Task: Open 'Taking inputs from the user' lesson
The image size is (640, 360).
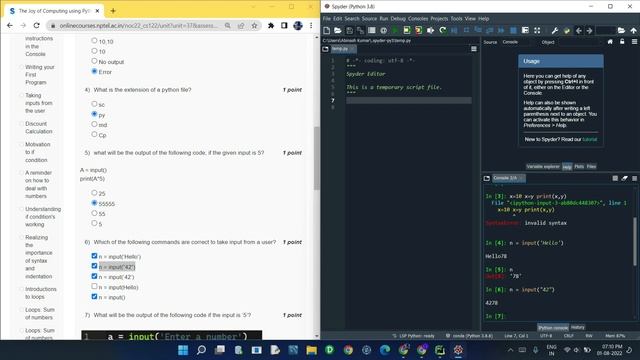Action: click(39, 103)
